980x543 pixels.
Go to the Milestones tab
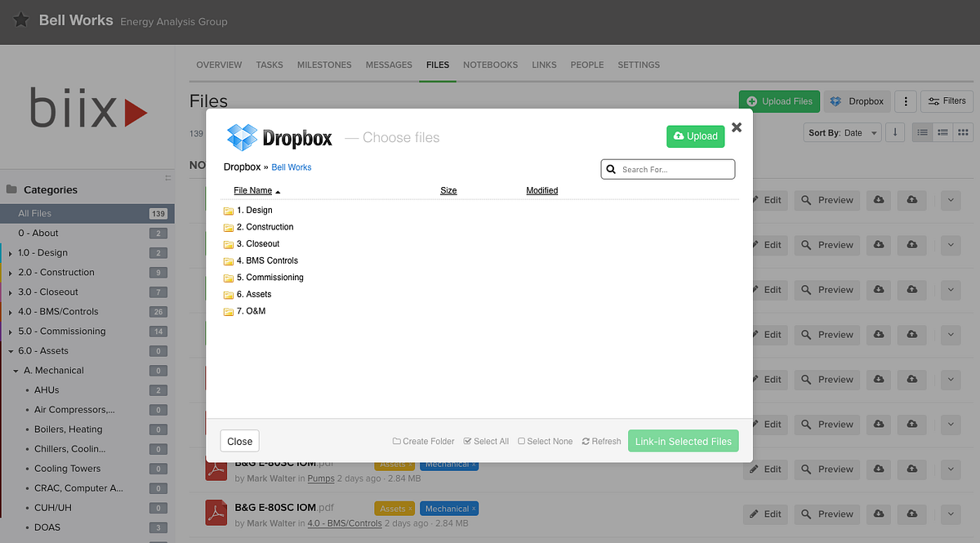click(324, 65)
